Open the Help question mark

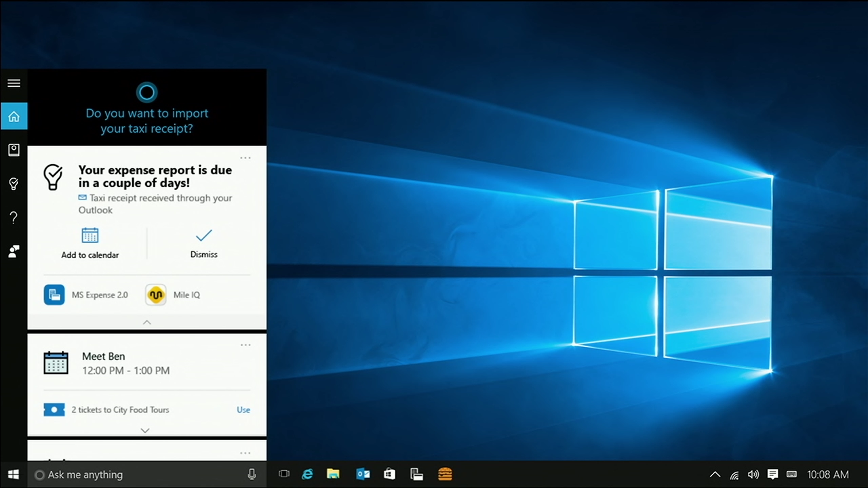point(14,217)
